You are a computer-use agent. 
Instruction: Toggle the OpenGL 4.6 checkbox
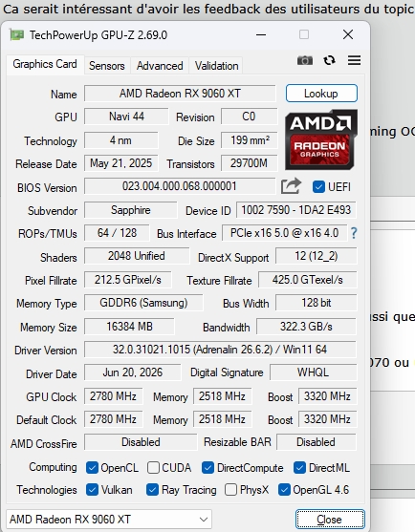click(x=284, y=490)
